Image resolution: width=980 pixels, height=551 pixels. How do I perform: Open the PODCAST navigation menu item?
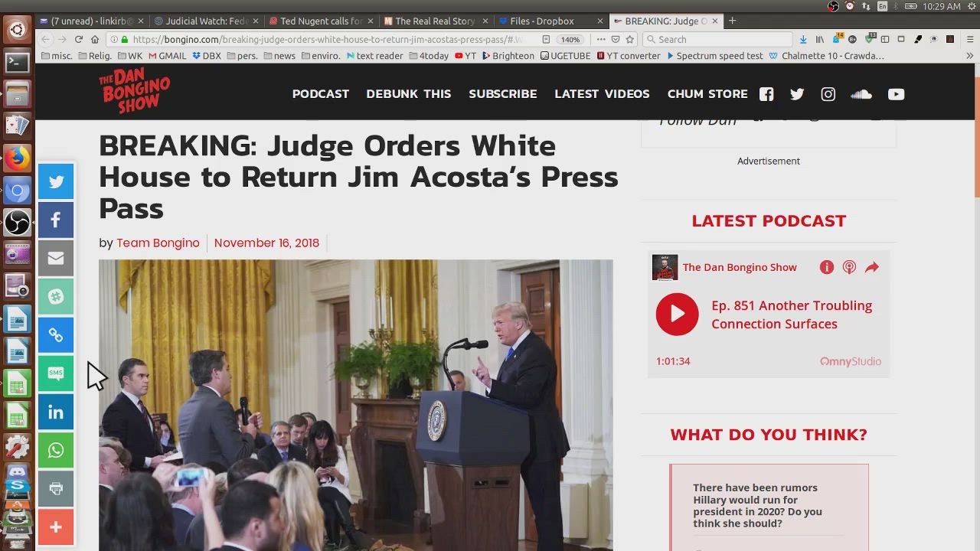click(320, 94)
